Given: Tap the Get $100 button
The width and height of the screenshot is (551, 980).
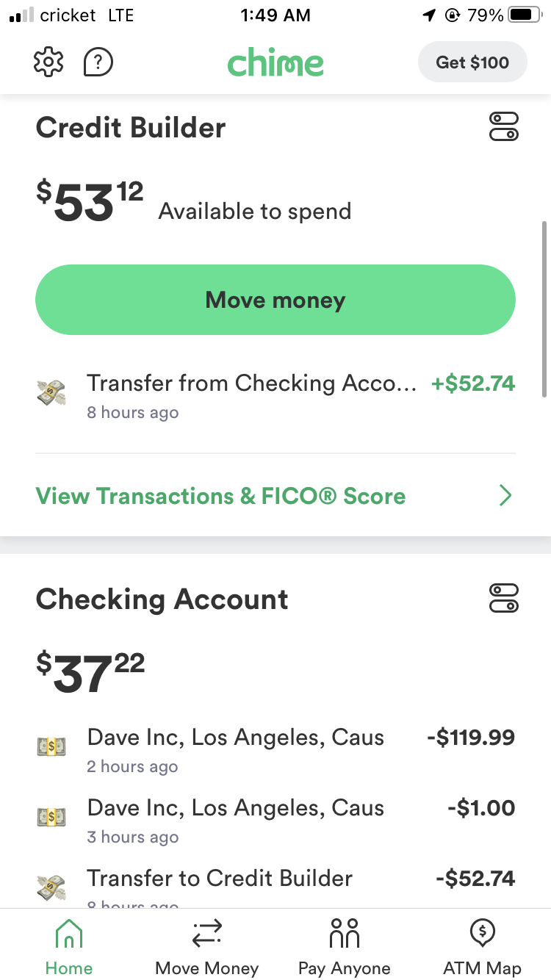Looking at the screenshot, I should point(472,62).
